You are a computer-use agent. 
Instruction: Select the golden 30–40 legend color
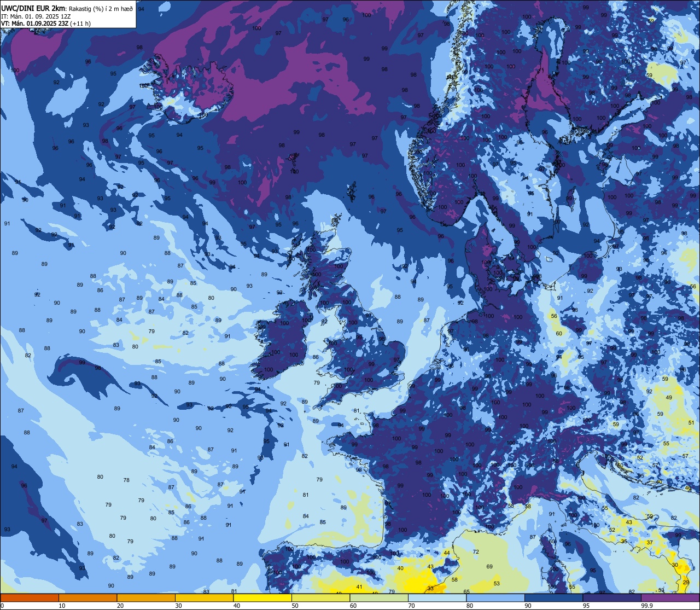204,598
